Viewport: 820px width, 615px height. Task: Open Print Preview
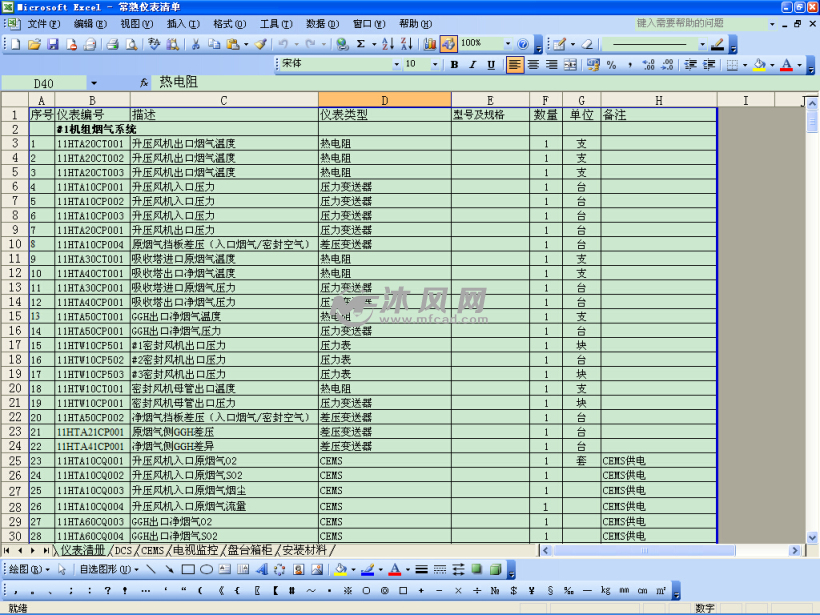click(132, 44)
